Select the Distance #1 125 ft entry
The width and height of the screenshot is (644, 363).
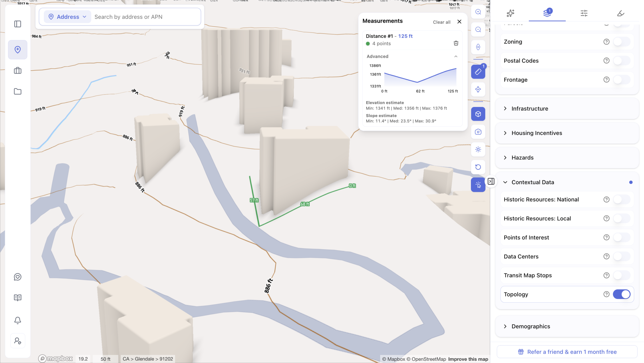click(x=389, y=36)
